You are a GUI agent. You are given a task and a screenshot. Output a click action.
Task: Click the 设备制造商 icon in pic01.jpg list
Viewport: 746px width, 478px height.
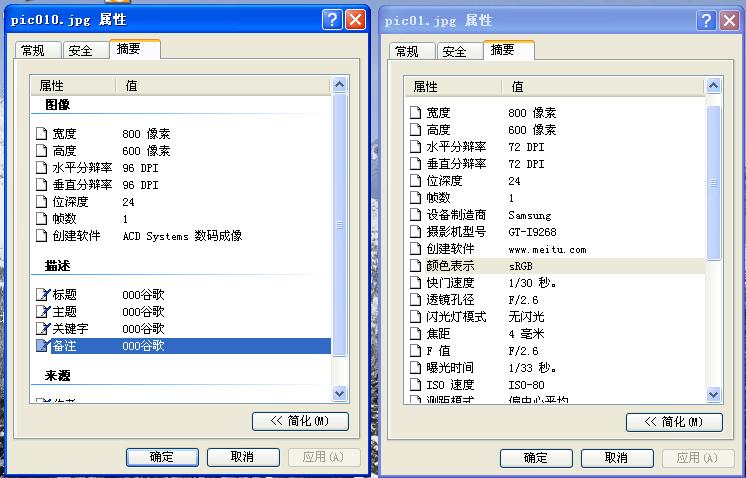(x=416, y=215)
